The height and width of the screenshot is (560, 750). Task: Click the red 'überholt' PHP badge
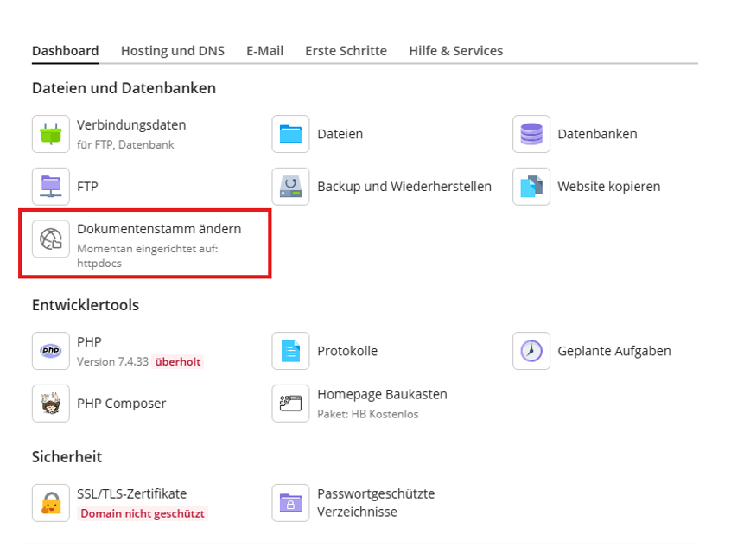point(178,362)
